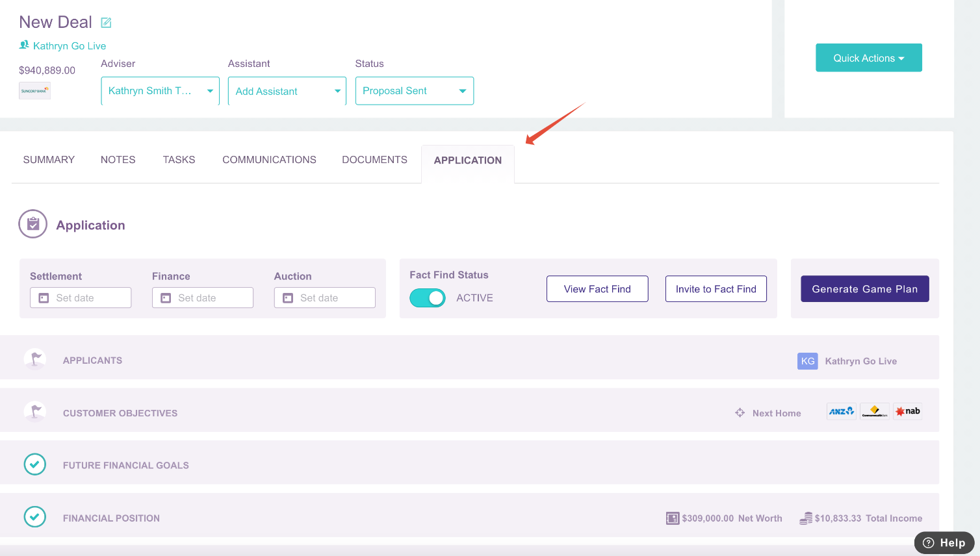Select the ANZ bank logo
The width and height of the screenshot is (980, 556).
click(x=841, y=411)
